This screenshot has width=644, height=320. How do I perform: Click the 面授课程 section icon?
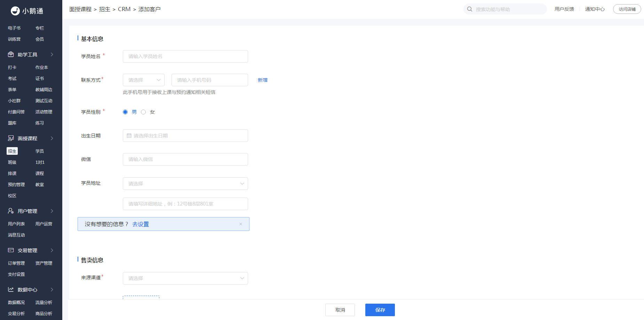tap(11, 138)
